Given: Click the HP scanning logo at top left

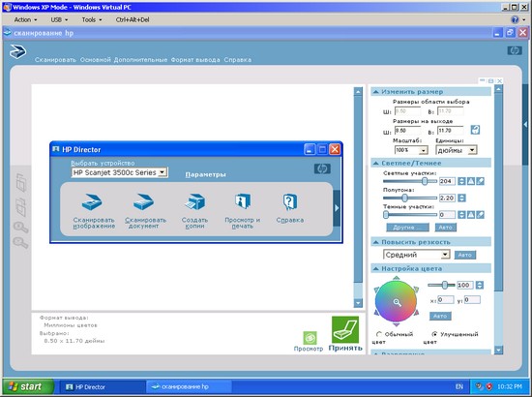Looking at the screenshot, I should coord(17,51).
